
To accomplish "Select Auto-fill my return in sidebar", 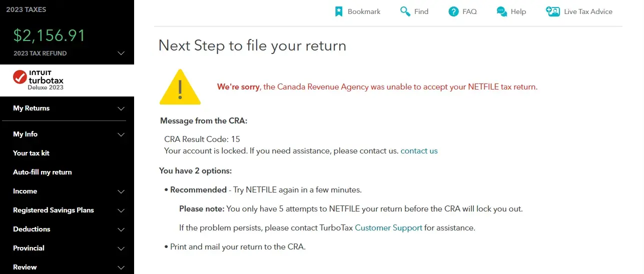I will pos(43,172).
